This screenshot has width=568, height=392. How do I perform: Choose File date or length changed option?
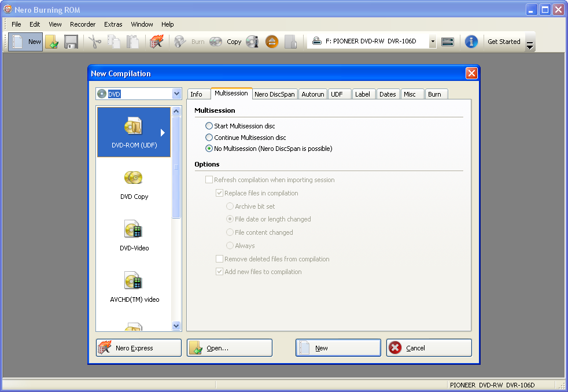pos(230,219)
